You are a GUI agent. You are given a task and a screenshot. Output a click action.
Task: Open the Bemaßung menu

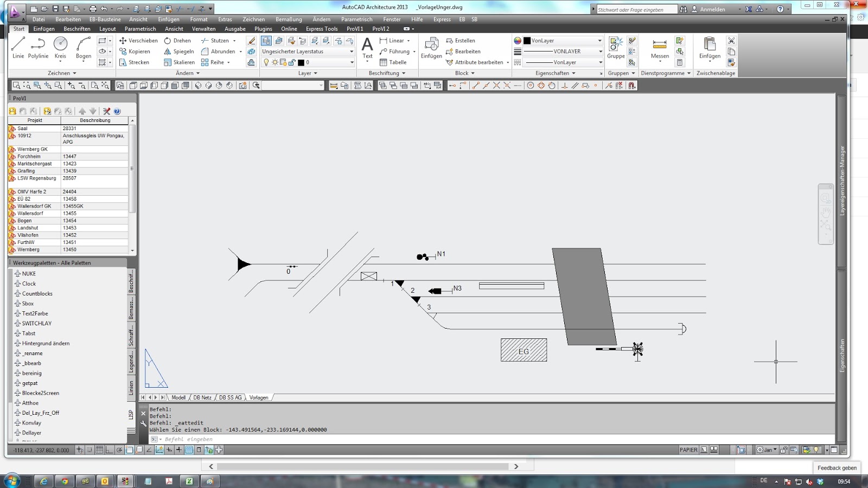289,20
